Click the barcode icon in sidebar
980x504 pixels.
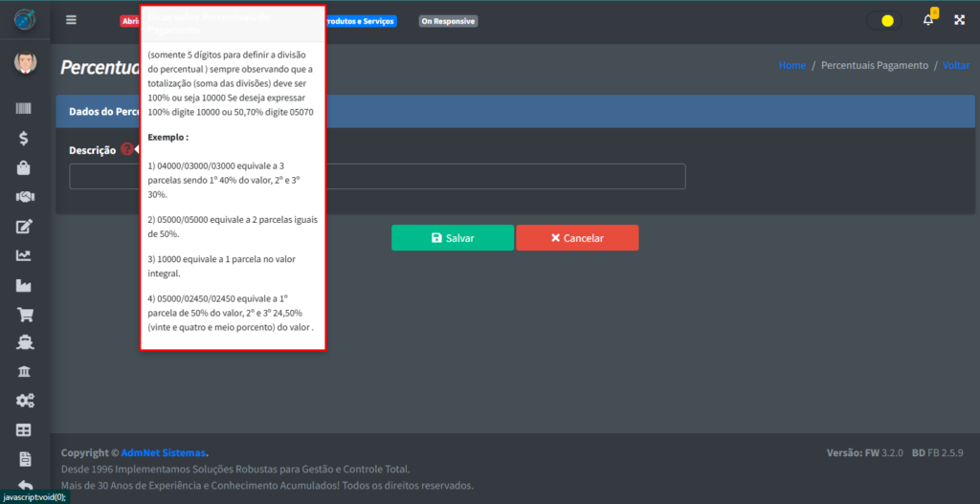24,109
